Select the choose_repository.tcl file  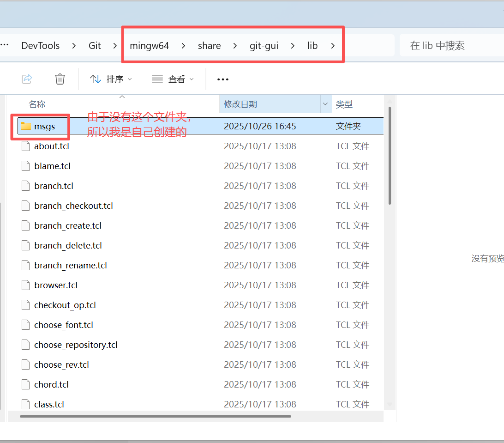click(x=200, y=345)
